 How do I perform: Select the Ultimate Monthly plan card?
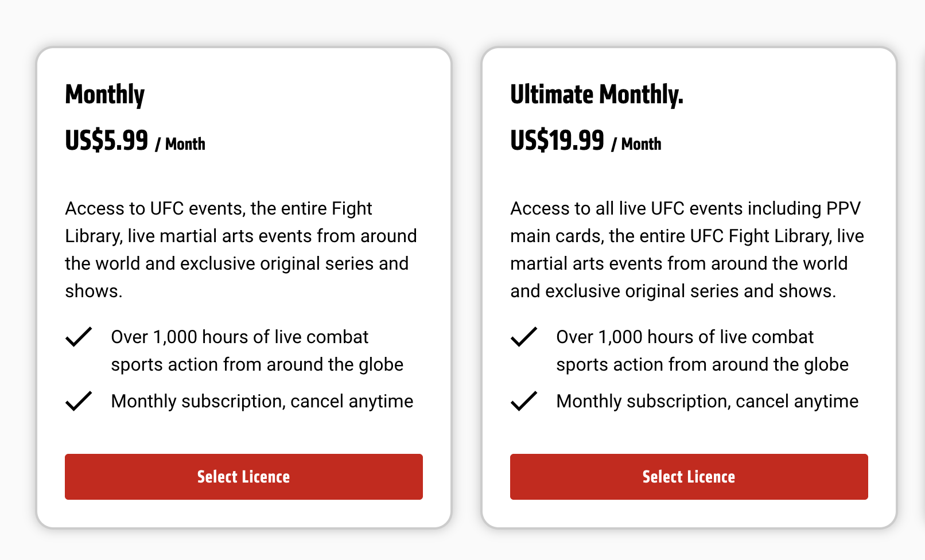(689, 287)
